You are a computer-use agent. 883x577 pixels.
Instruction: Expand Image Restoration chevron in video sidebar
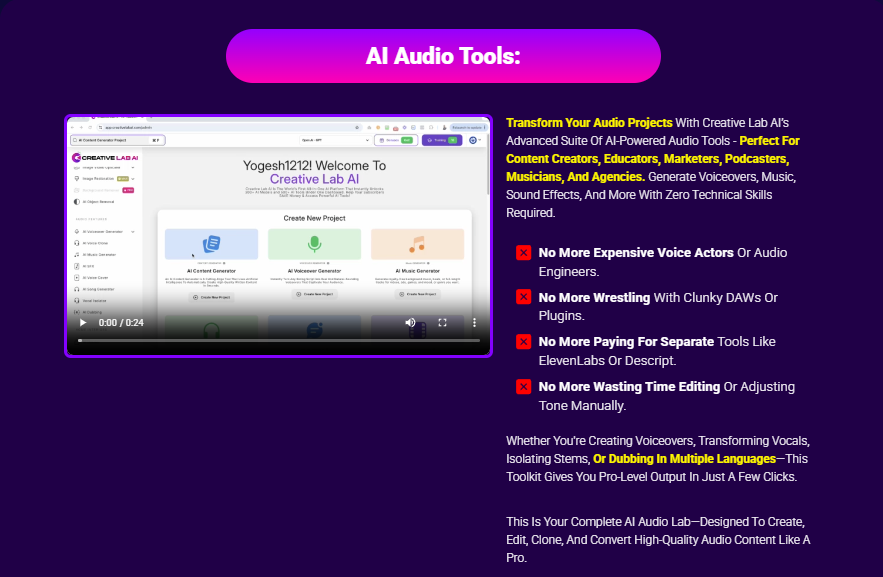(x=133, y=178)
